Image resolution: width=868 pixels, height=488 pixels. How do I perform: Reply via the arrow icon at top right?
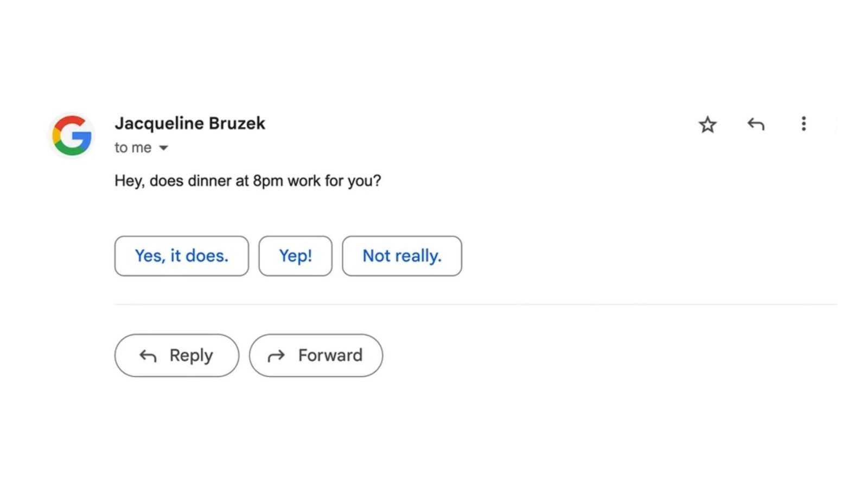(x=756, y=124)
